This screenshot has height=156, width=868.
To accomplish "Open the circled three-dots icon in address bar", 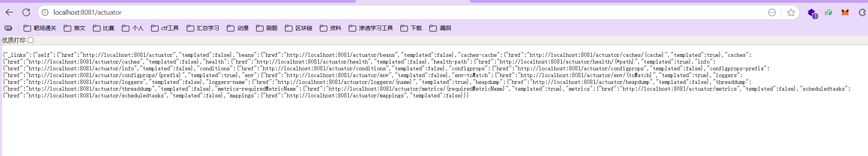I will 772,12.
